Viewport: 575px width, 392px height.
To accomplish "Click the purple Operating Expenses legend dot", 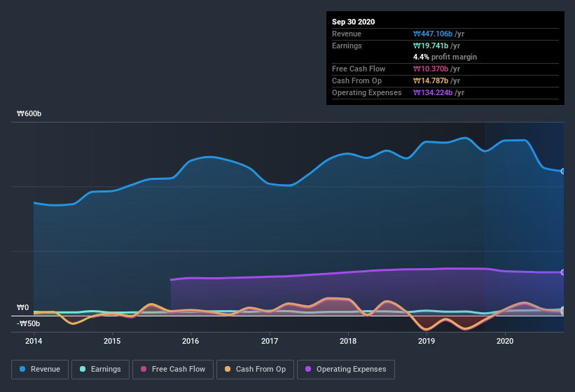I will pyautogui.click(x=308, y=369).
